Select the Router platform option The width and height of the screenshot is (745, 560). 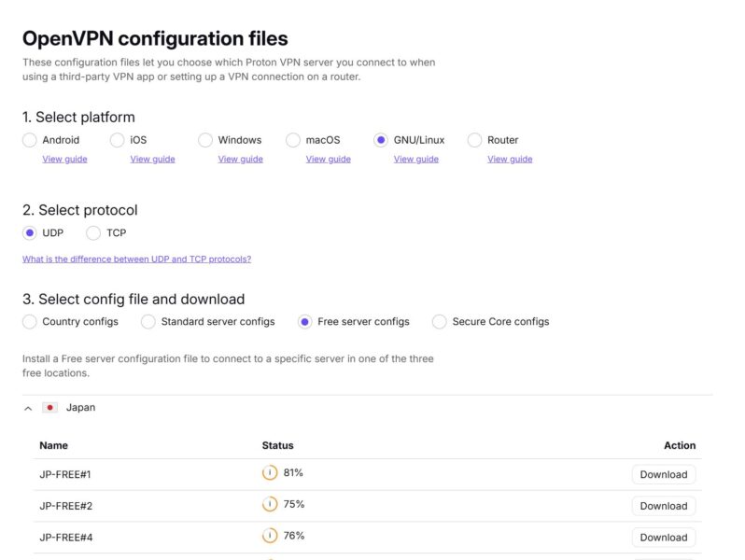pyautogui.click(x=474, y=140)
